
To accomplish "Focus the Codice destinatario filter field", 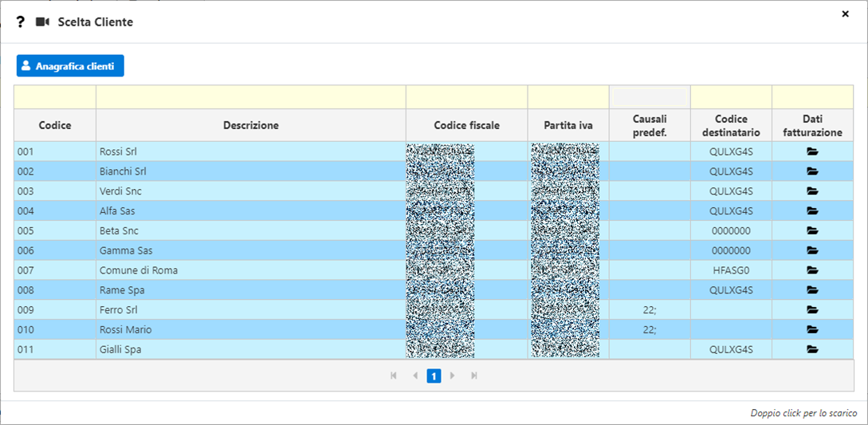I will tap(731, 97).
